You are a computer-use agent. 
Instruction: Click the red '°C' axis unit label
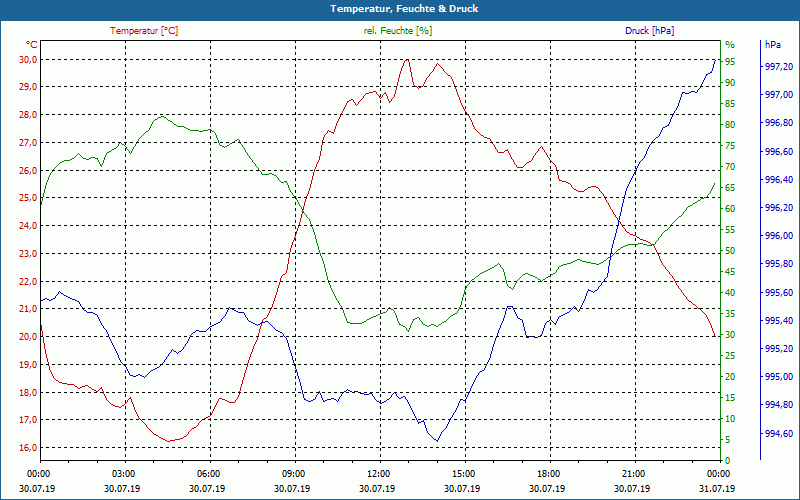[x=32, y=44]
